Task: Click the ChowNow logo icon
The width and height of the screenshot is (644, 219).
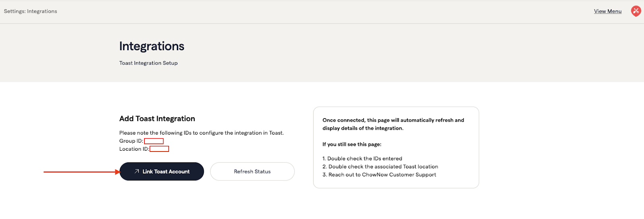Action: click(636, 11)
